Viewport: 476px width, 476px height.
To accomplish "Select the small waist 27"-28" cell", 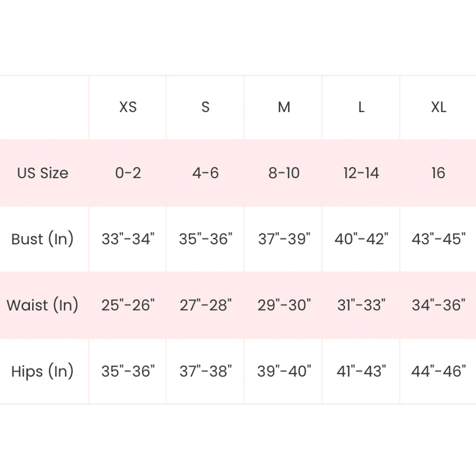I will 205,305.
